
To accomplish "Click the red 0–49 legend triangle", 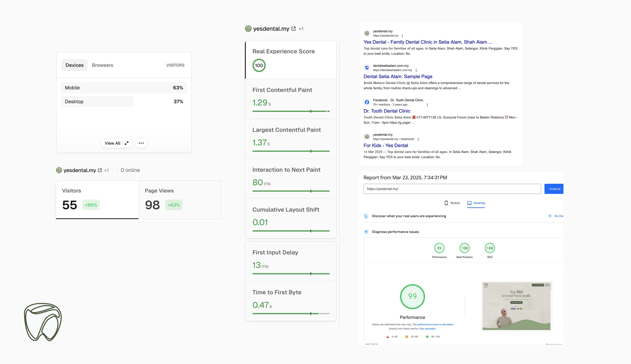I will click(387, 337).
